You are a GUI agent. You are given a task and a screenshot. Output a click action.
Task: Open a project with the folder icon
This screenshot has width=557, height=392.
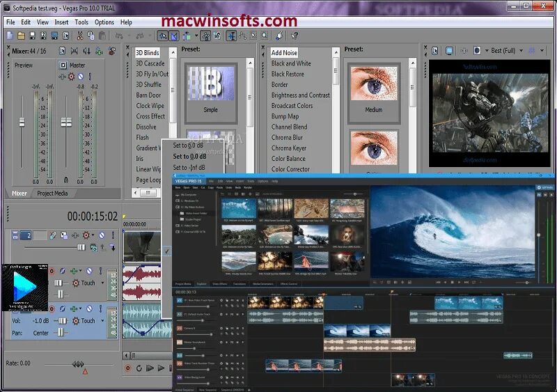coord(22,36)
